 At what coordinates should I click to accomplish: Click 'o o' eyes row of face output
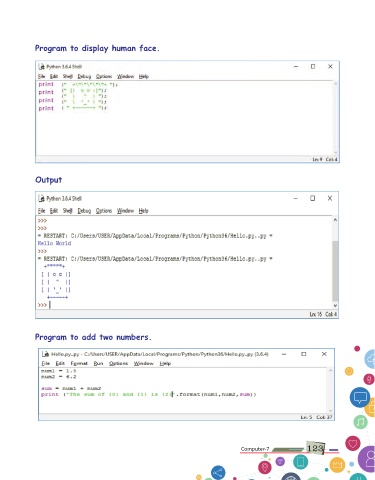[56, 274]
